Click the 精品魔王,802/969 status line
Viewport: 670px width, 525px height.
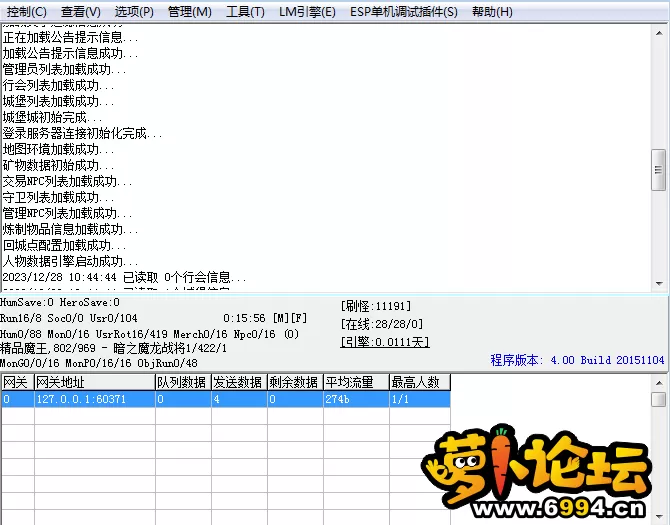point(113,349)
